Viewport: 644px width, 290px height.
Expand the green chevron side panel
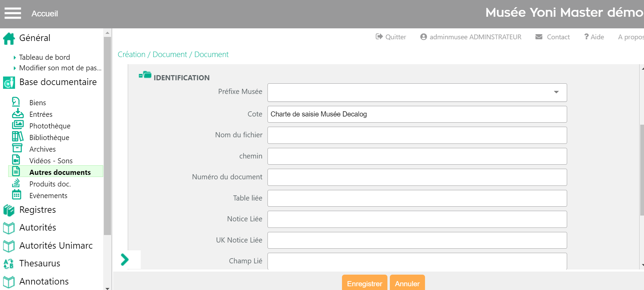click(x=125, y=260)
